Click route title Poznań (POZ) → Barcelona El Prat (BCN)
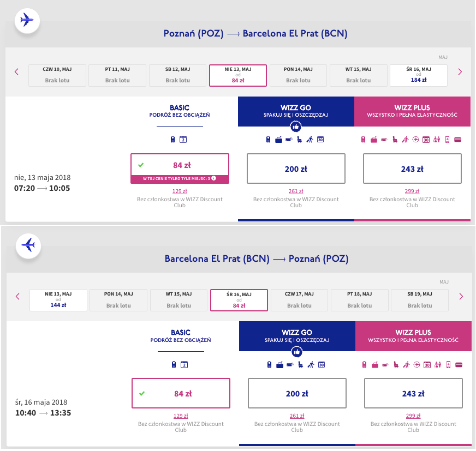Image resolution: width=476 pixels, height=451 pixels. (255, 33)
